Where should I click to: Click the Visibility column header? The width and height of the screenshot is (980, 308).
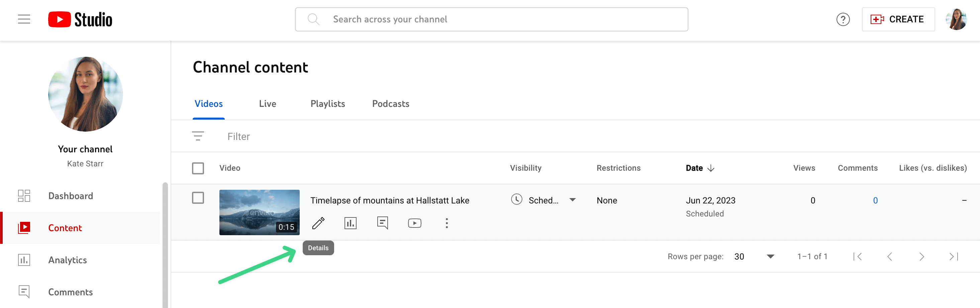click(525, 168)
